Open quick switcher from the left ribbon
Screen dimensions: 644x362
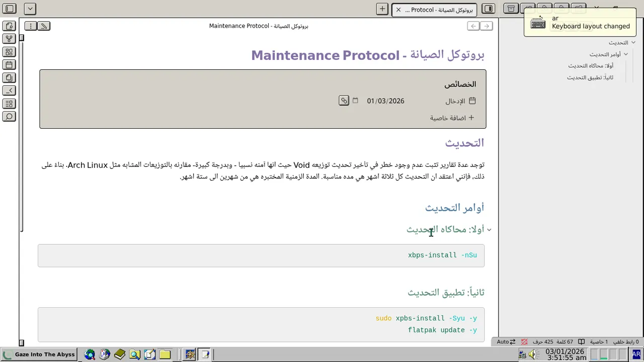tap(9, 26)
